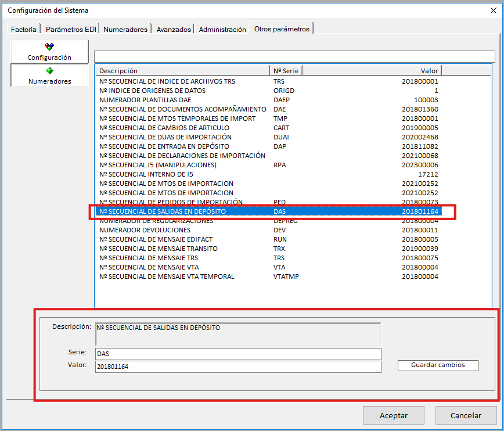This screenshot has width=504, height=431.
Task: Sort the list by Valor column header
Action: (x=372, y=71)
